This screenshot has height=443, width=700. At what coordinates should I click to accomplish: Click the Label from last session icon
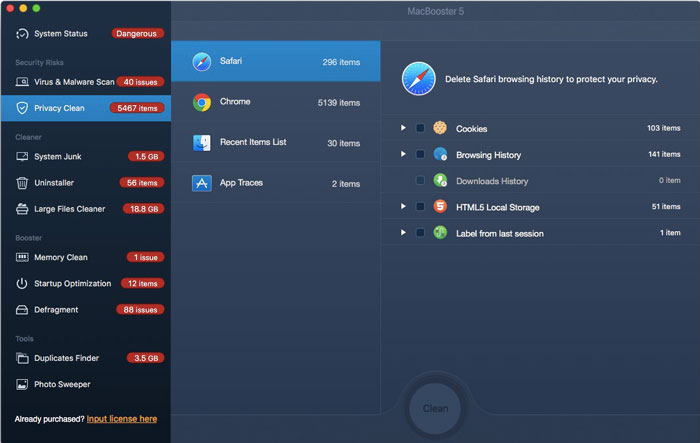[x=440, y=233]
